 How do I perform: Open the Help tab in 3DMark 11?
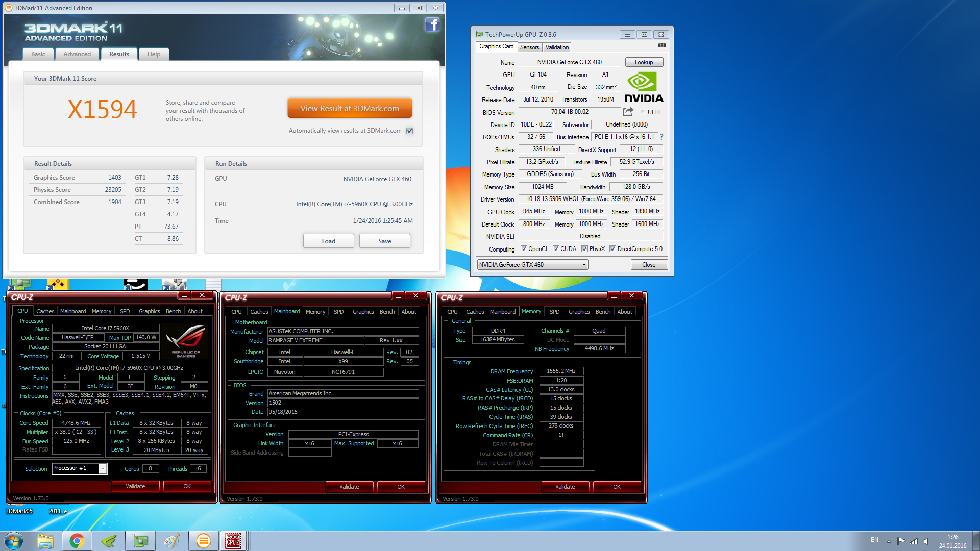[154, 54]
